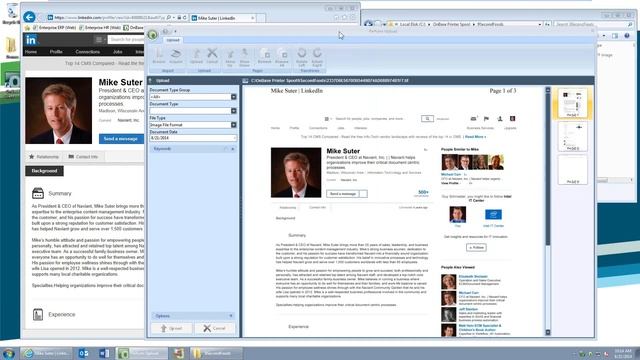Expand the Options section
The height and width of the screenshot is (360, 640).
(231, 316)
